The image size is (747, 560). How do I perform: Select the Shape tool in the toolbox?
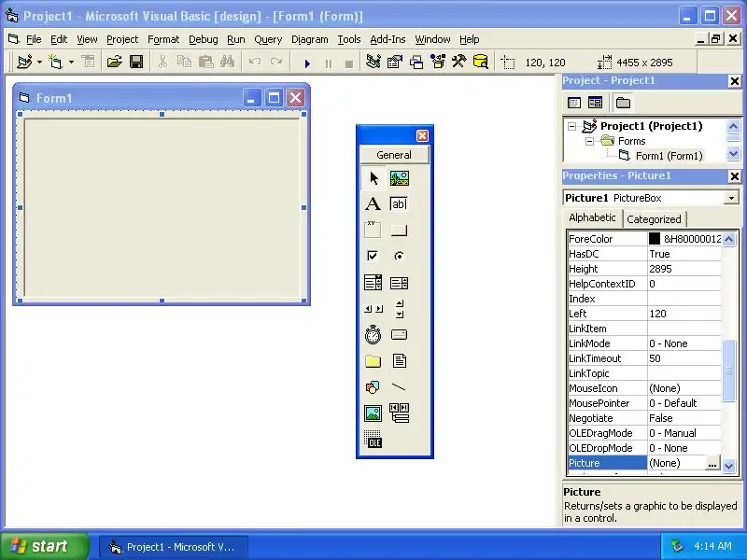(x=373, y=387)
